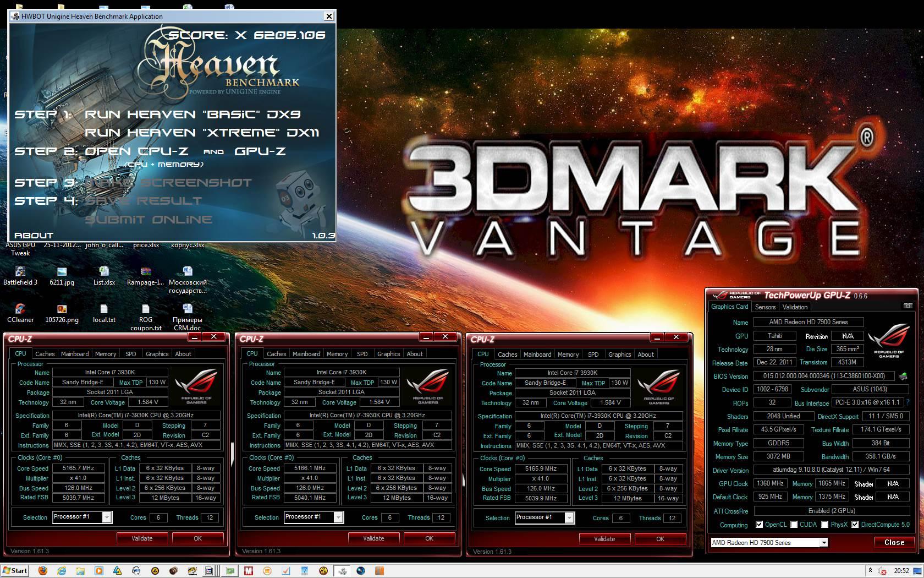This screenshot has height=578, width=924.
Task: Open the Graphics tab in middle CPU-Z window
Action: coord(389,354)
